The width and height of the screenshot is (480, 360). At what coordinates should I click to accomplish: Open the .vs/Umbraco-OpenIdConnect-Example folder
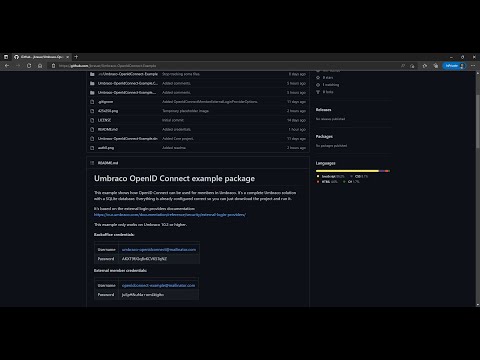tap(128, 74)
